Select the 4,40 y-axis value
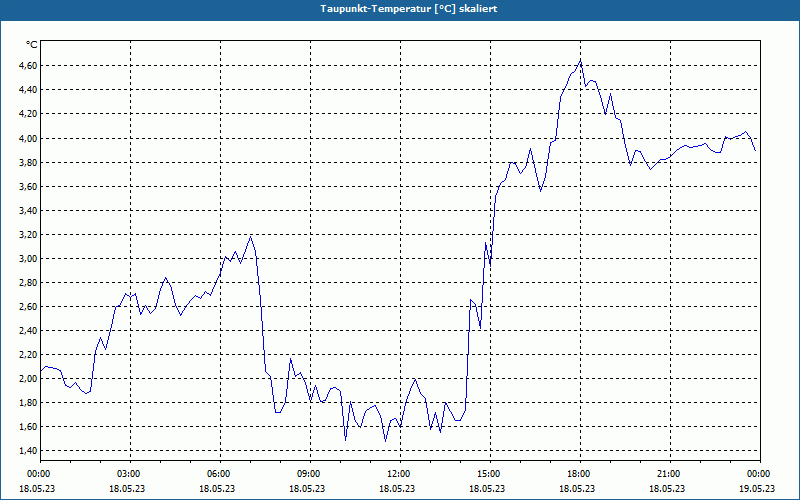 28,89
